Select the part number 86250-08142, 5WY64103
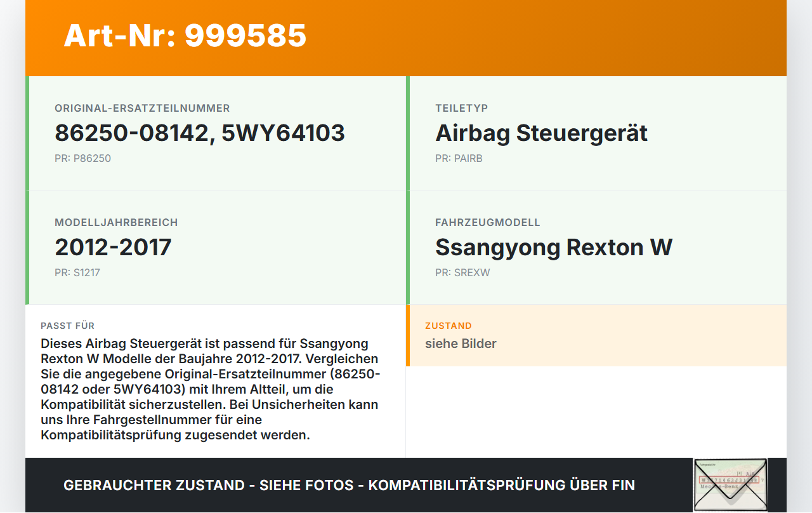The height and width of the screenshot is (513, 812). click(200, 133)
